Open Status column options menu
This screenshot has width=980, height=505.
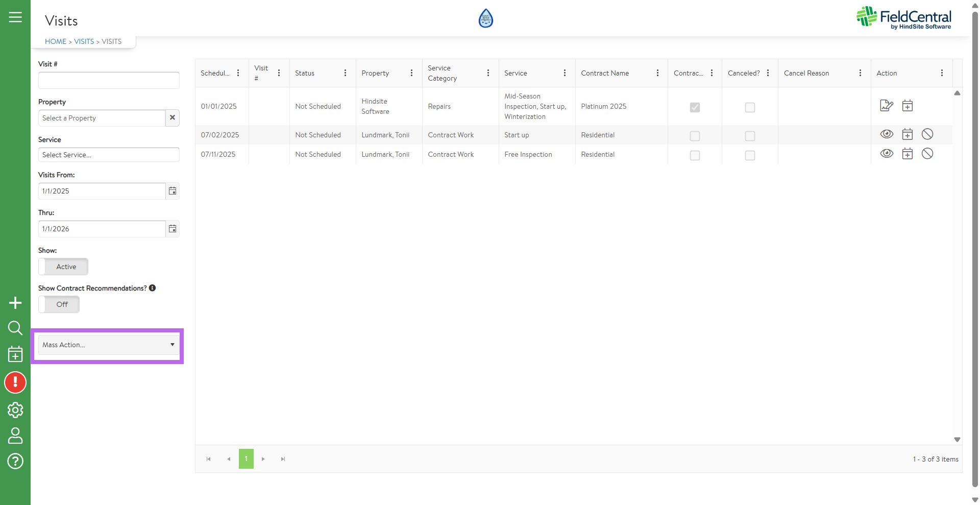click(x=346, y=73)
